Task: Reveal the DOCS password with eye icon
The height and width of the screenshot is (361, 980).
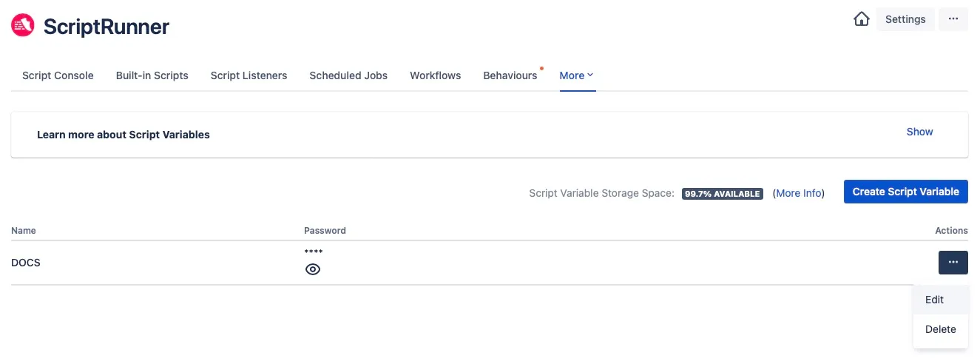Action: click(313, 269)
